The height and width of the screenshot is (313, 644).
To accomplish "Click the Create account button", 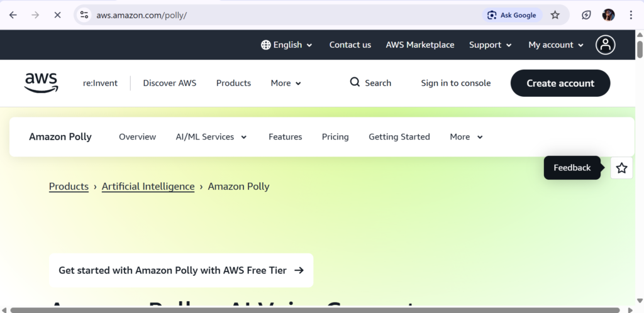I will click(x=560, y=83).
